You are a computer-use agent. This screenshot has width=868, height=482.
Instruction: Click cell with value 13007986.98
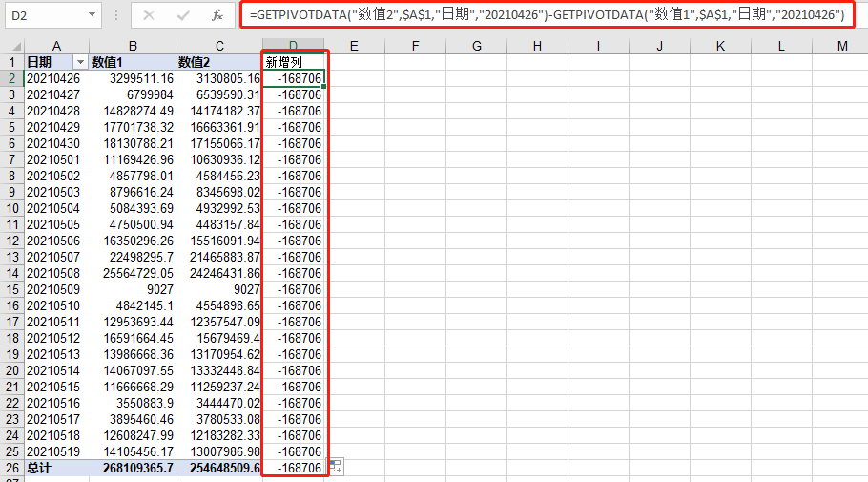pyautogui.click(x=219, y=451)
